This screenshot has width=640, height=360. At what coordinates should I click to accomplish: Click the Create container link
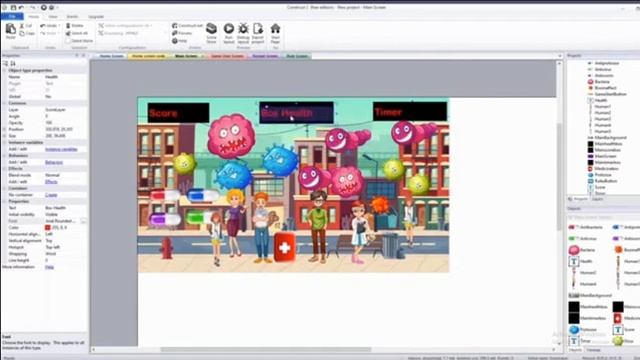pos(51,195)
